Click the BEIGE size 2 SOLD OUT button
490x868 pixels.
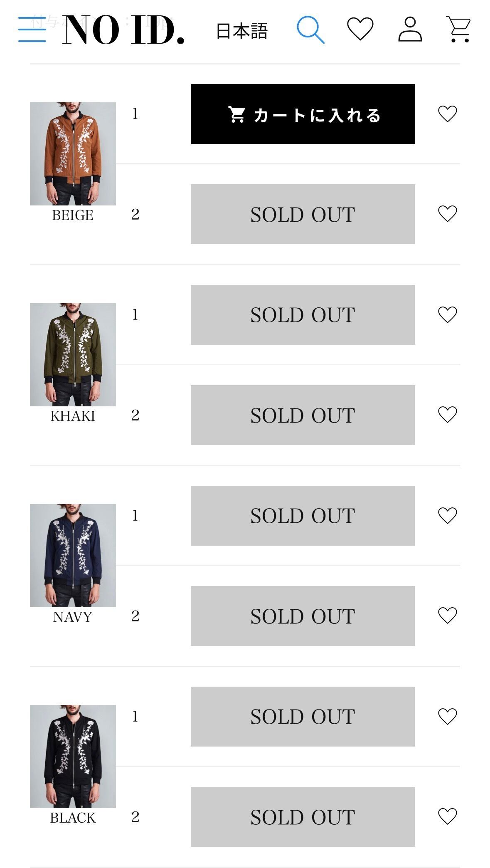[303, 214]
